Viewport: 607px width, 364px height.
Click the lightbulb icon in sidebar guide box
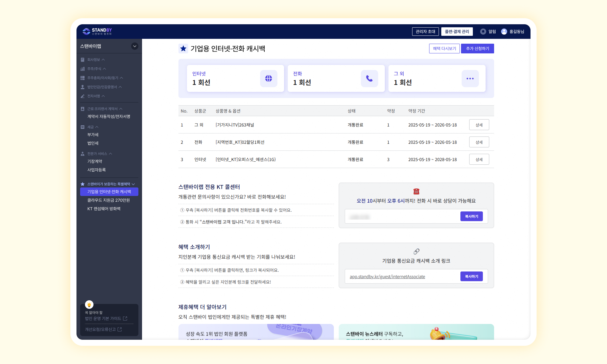click(x=89, y=305)
